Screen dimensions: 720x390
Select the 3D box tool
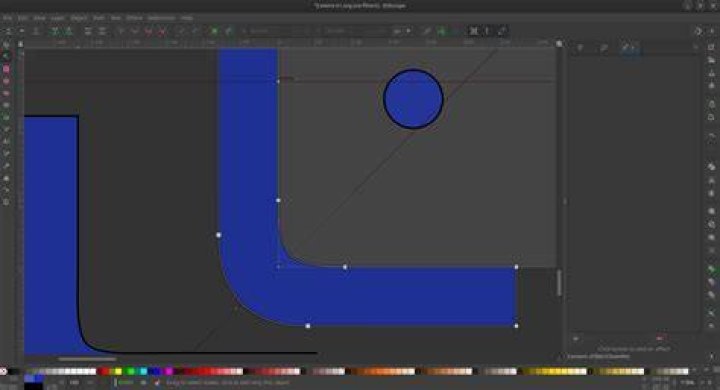click(6, 105)
